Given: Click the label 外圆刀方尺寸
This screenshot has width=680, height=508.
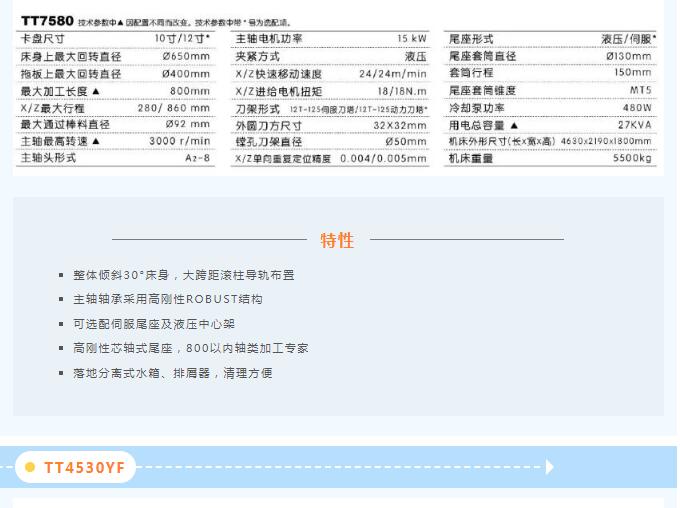Looking at the screenshot, I should coord(269,126).
